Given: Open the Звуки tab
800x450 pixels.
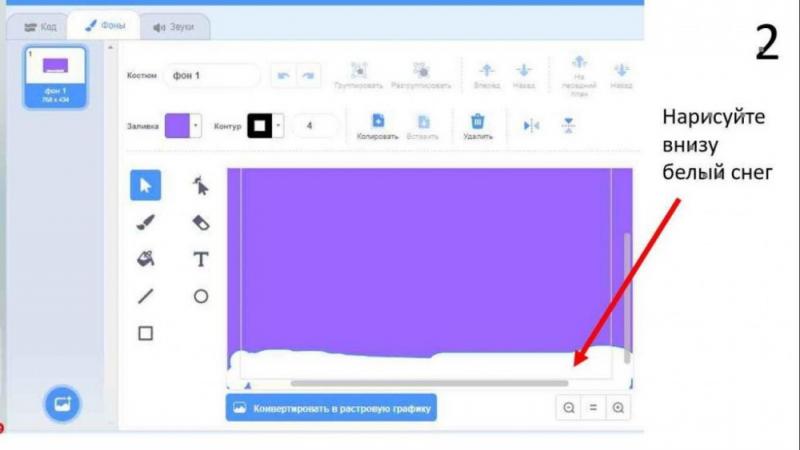Looking at the screenshot, I should 174,26.
